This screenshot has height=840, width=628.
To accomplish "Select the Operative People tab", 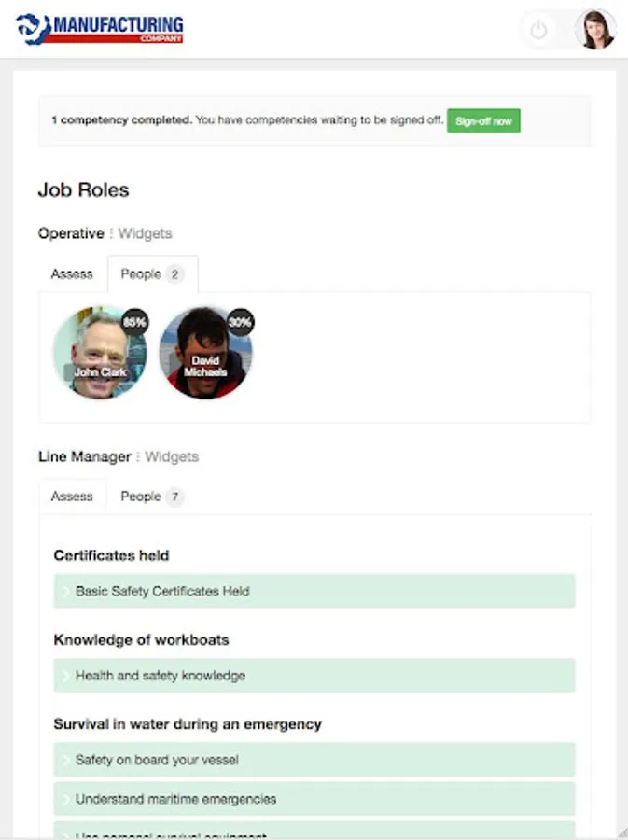I will click(x=142, y=274).
